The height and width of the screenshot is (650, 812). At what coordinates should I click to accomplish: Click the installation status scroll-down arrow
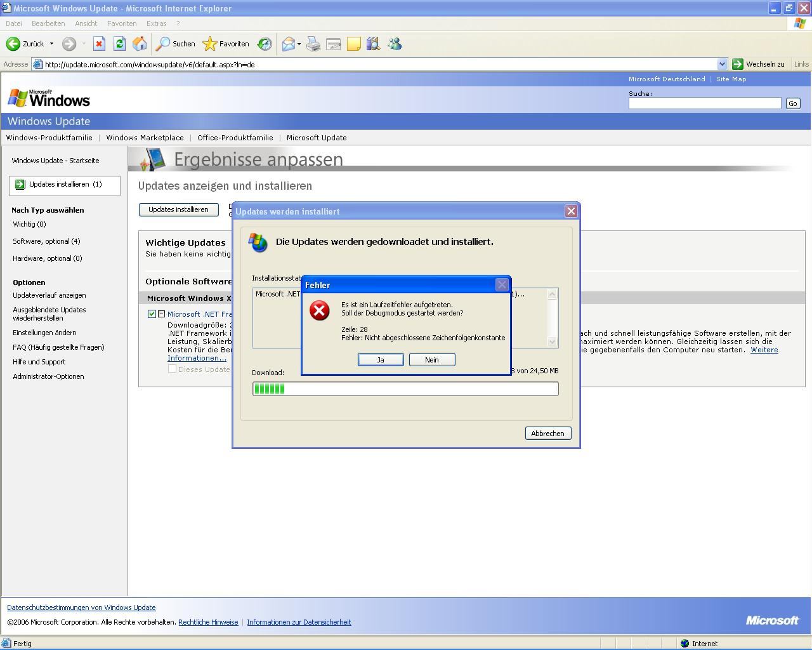tap(552, 342)
